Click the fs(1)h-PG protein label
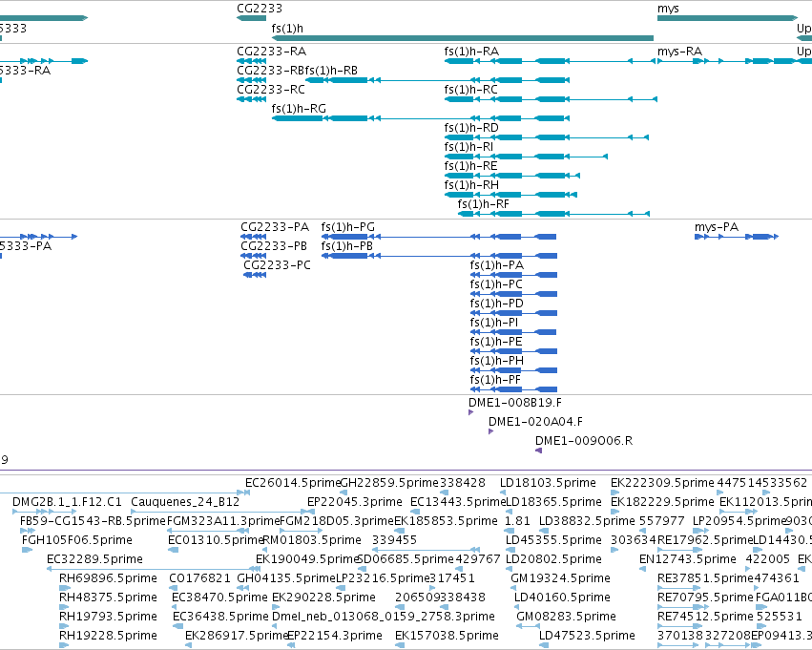Image resolution: width=812 pixels, height=650 pixels. [x=348, y=227]
